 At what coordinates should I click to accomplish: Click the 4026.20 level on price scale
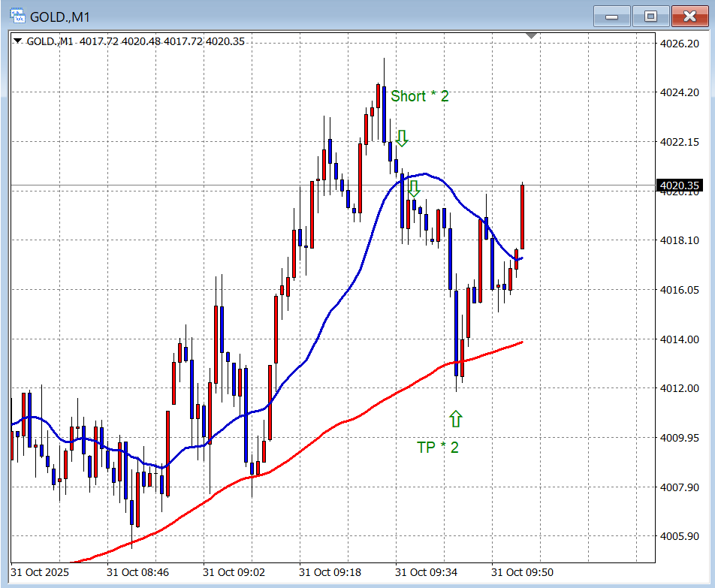click(678, 44)
